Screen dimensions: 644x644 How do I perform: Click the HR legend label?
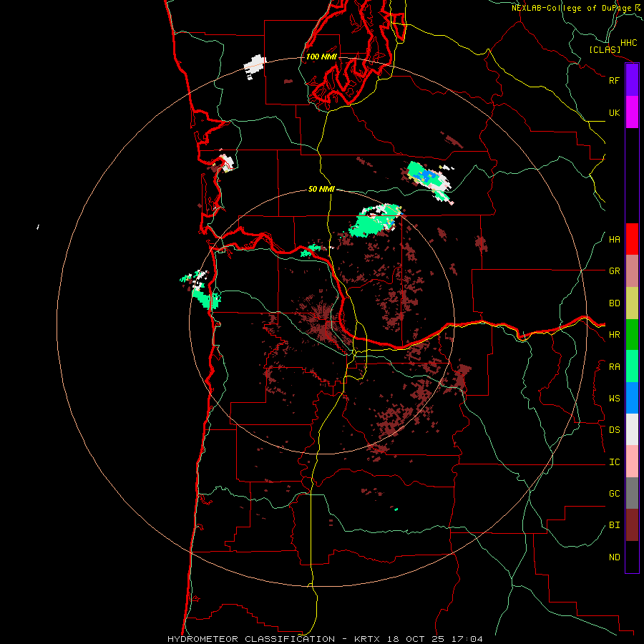614,335
